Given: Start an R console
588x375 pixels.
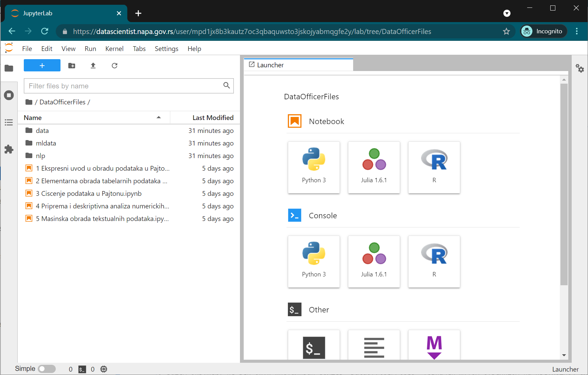Looking at the screenshot, I should [x=434, y=261].
